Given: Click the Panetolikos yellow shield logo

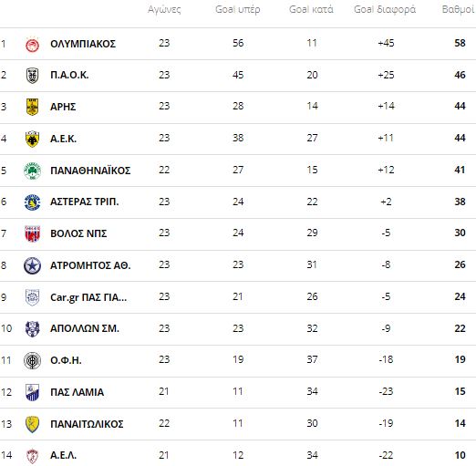Looking at the screenshot, I should coord(32,424).
